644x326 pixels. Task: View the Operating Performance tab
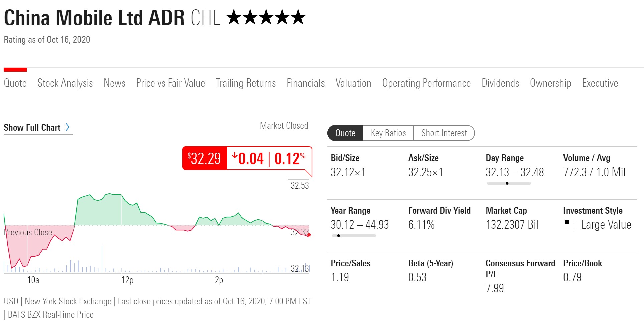[426, 83]
